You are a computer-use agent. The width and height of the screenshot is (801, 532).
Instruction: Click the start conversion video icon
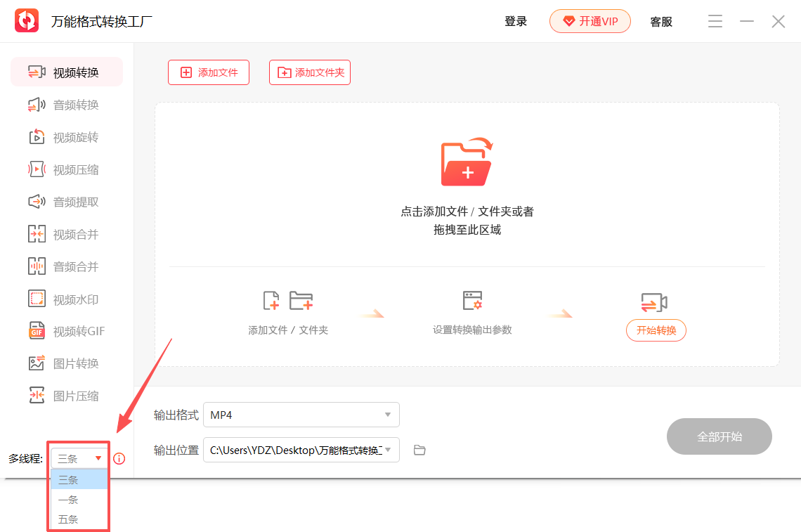pyautogui.click(x=654, y=302)
